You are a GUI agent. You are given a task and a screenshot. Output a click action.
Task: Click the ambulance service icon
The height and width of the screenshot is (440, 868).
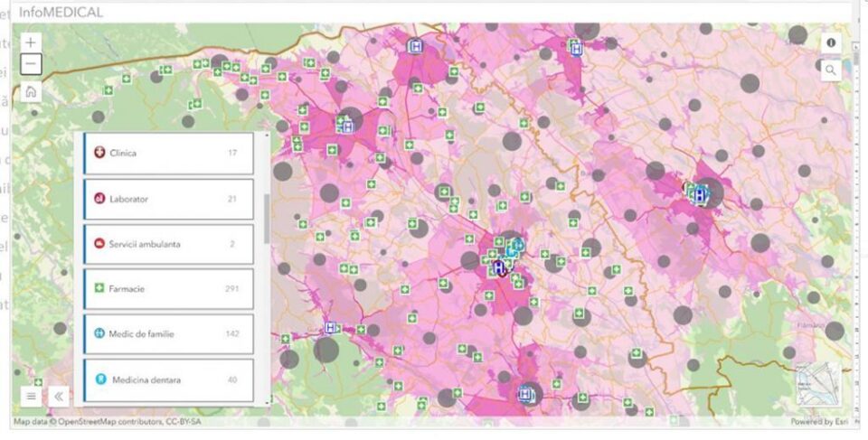99,244
